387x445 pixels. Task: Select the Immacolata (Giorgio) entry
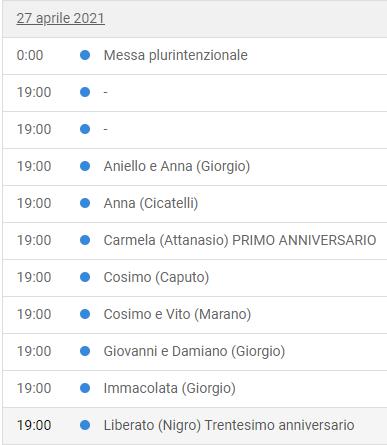170,388
